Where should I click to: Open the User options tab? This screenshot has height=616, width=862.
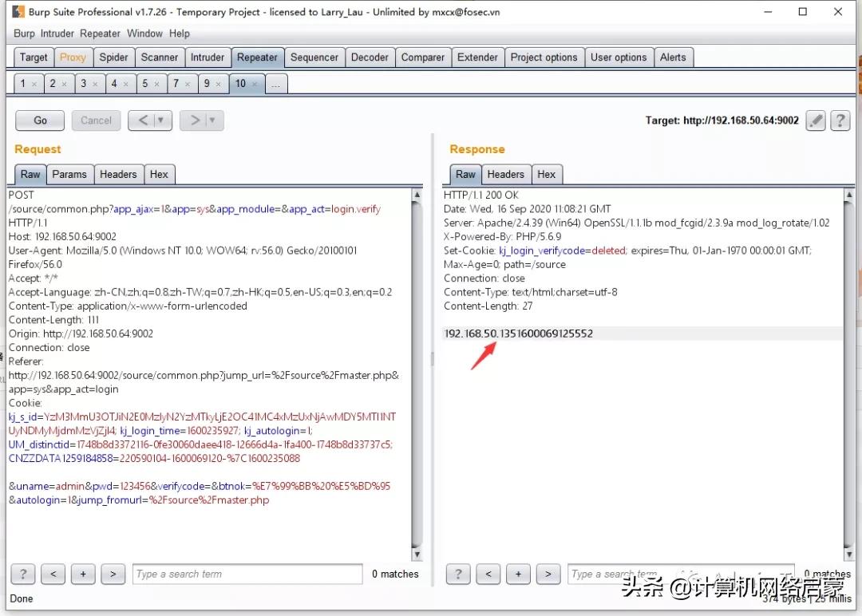click(619, 57)
